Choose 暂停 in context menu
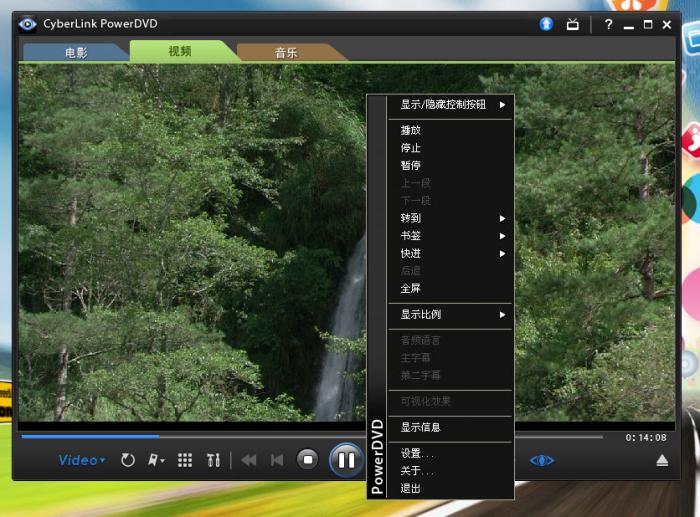Screen dimensions: 700x517 click(451, 165)
